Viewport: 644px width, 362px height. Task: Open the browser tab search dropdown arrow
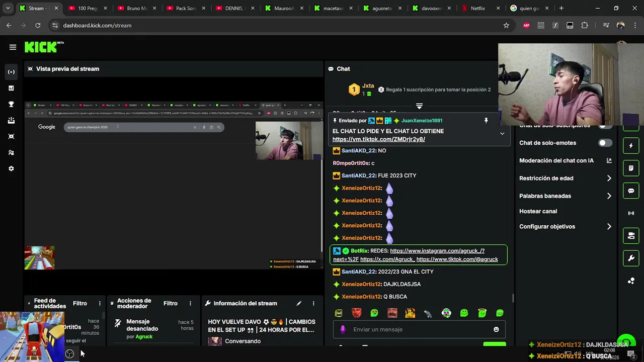click(x=8, y=8)
